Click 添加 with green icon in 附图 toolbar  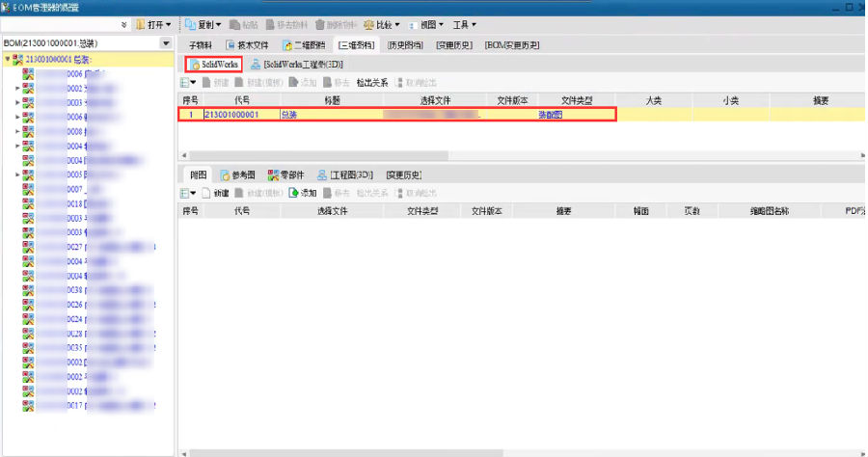303,193
